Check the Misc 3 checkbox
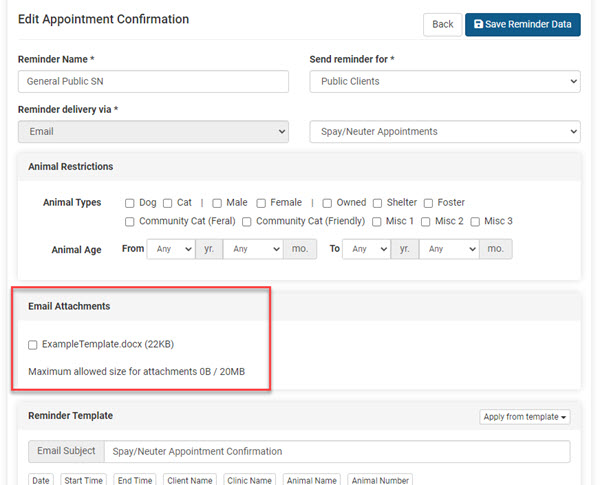The height and width of the screenshot is (485, 600). click(x=475, y=222)
